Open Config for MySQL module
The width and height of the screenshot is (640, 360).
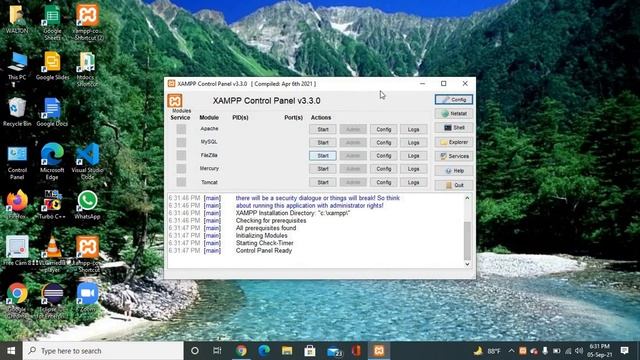[x=384, y=142]
